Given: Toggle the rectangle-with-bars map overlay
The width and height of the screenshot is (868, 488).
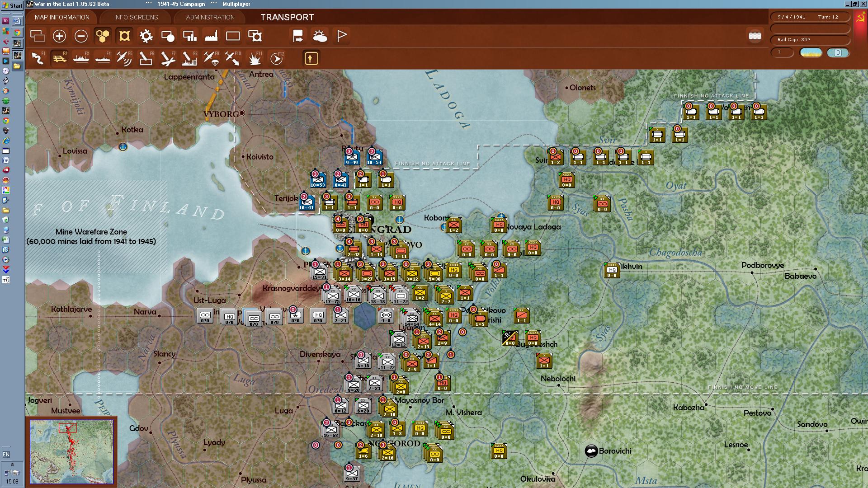Looking at the screenshot, I should coord(189,36).
